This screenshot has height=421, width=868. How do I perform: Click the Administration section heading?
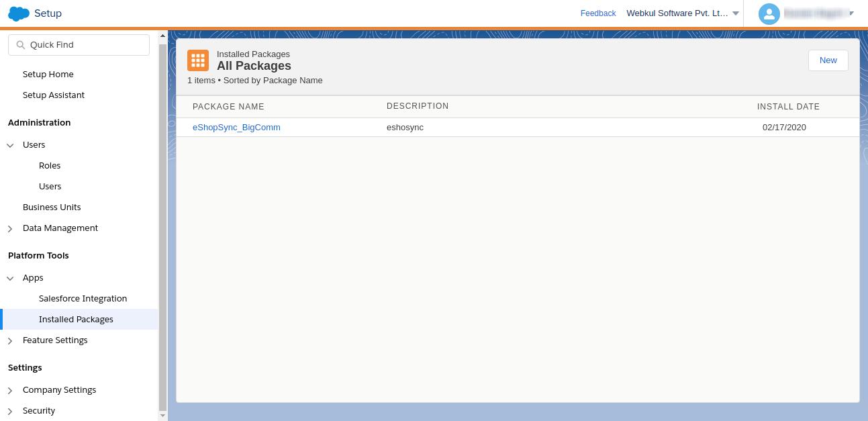(39, 123)
